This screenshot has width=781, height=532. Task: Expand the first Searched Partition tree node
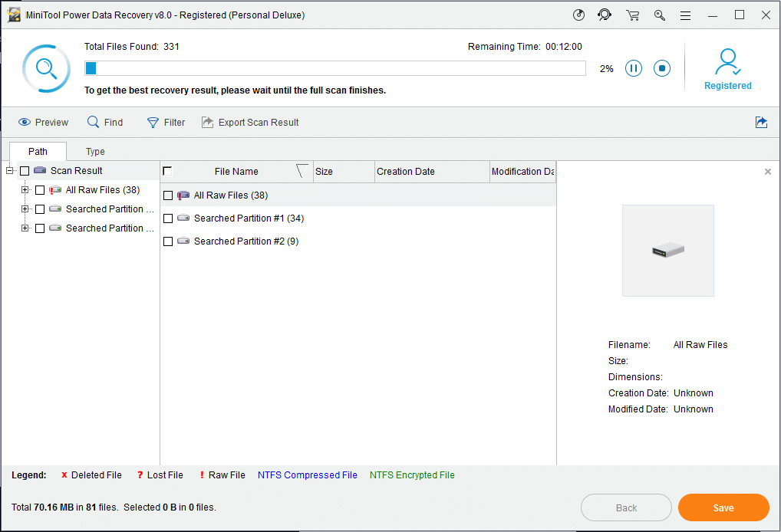25,209
